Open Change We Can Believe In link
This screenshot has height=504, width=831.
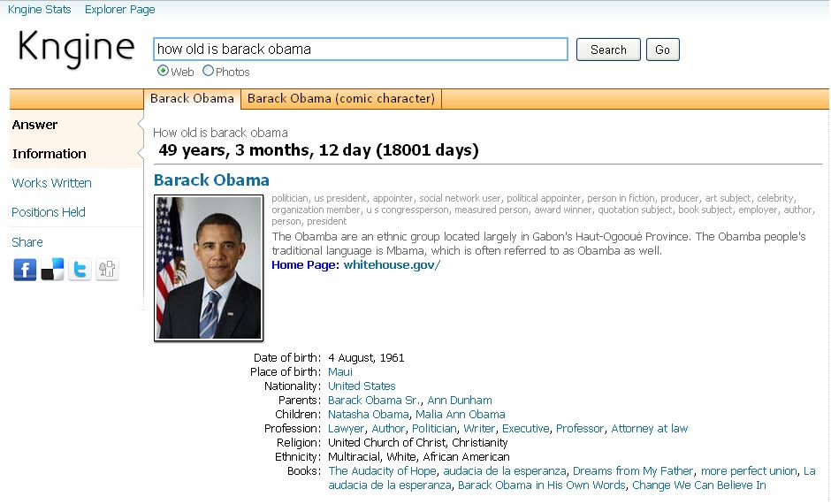(699, 485)
